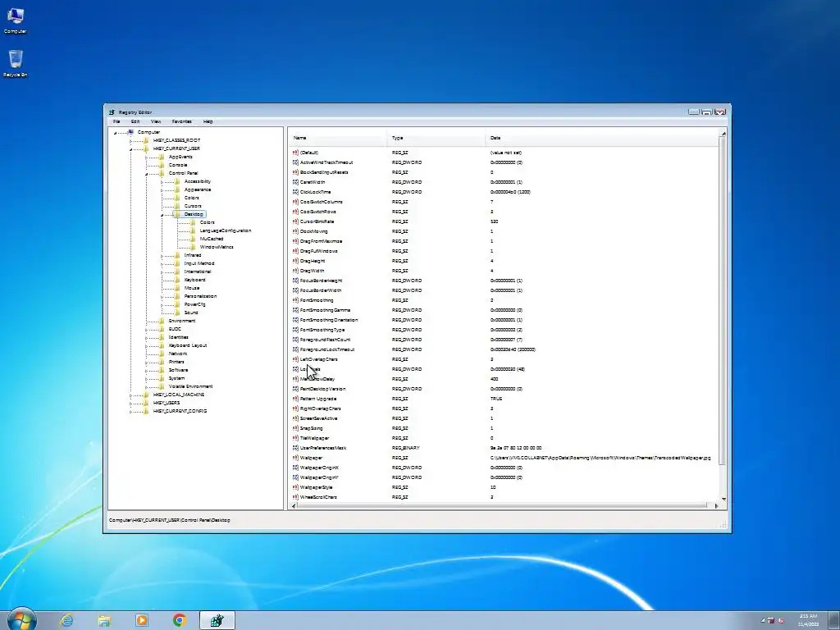Screen dimensions: 840x630
Task: Select the Recycle Bin desktop icon
Action: coord(15,63)
